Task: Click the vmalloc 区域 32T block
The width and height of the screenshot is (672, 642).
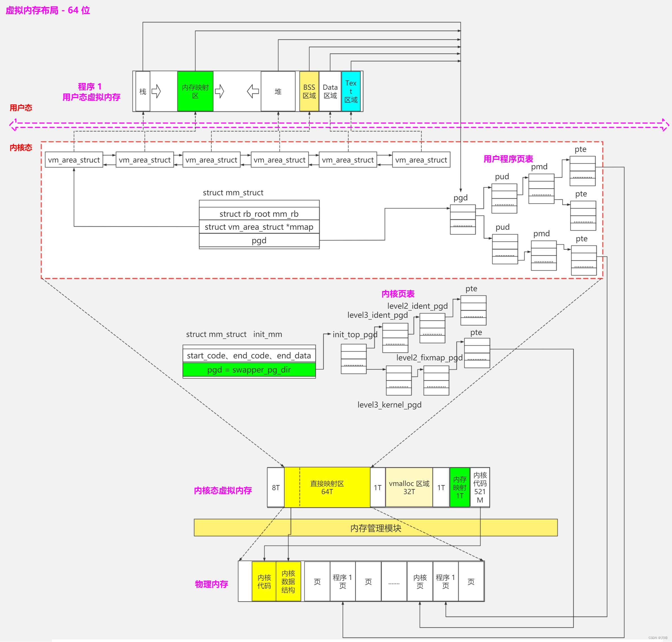Action: click(x=409, y=487)
